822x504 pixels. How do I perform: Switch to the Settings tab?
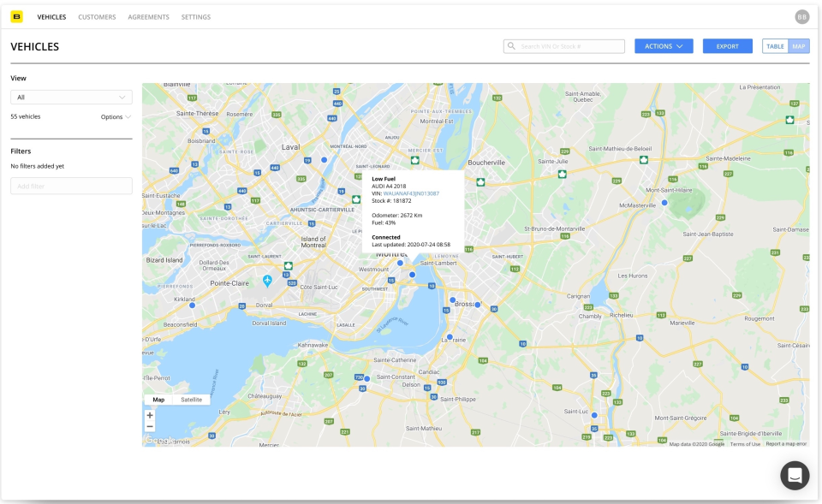pos(196,17)
